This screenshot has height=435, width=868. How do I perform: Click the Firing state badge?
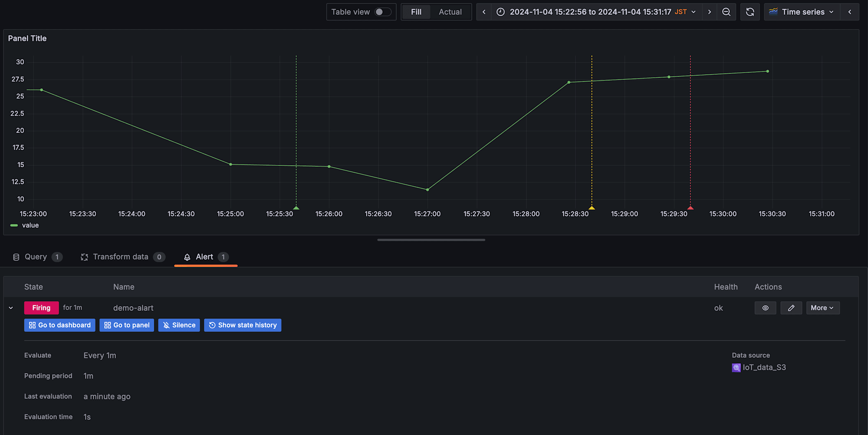point(41,308)
